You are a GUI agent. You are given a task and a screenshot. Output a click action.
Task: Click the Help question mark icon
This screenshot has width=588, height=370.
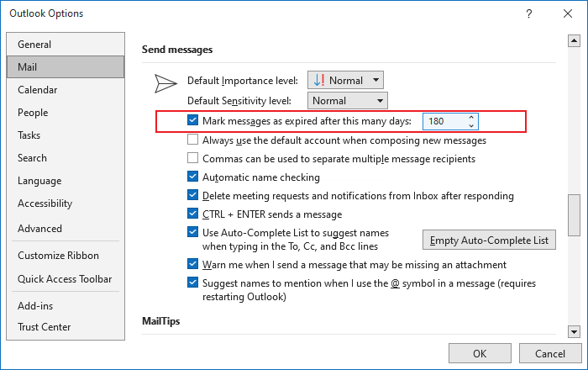pos(528,14)
